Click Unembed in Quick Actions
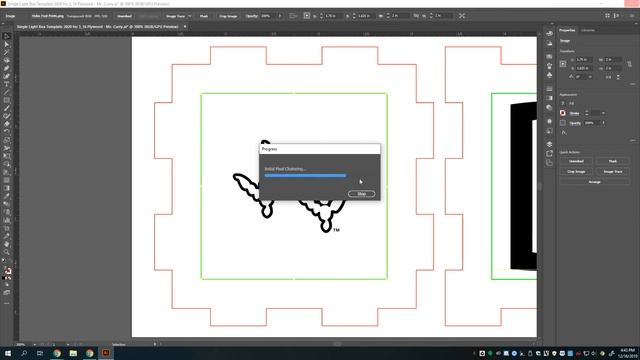 pos(576,161)
